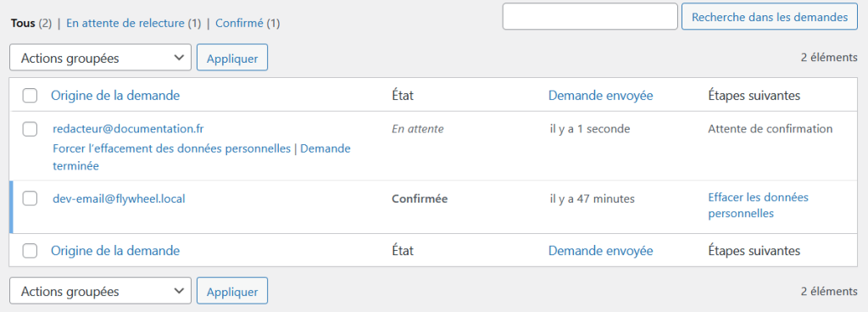Mark request with Demande terminée link
This screenshot has width=868, height=312.
point(202,157)
